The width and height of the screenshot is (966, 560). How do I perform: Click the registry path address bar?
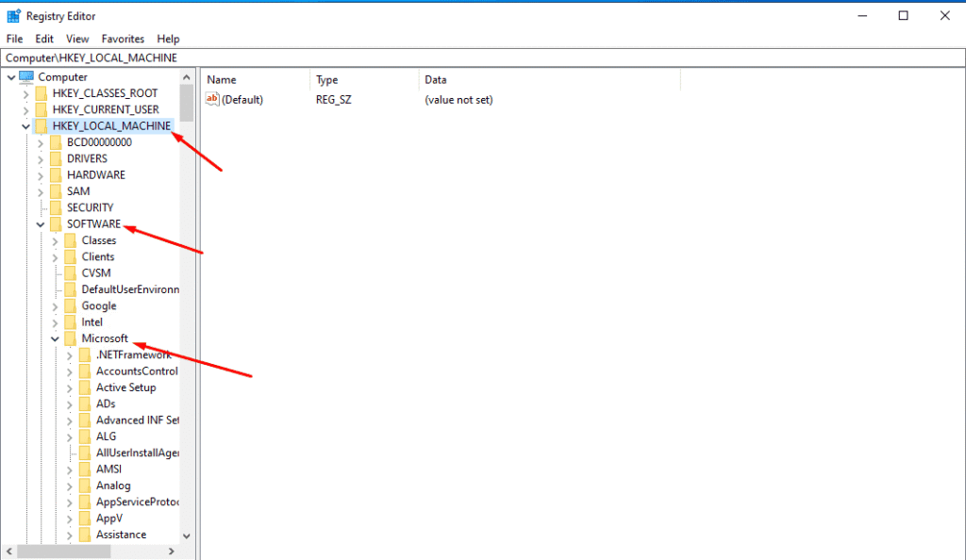pyautogui.click(x=483, y=58)
